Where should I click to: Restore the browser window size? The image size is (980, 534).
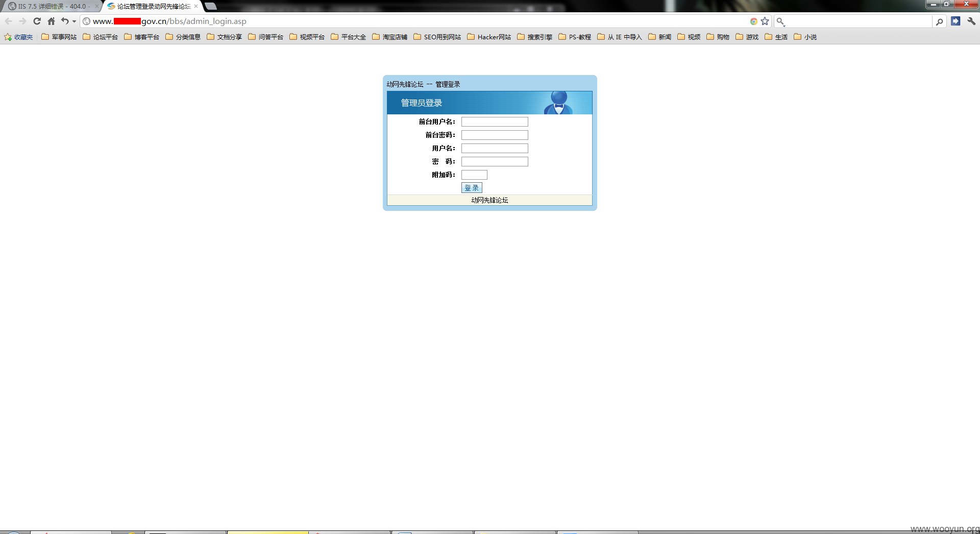point(946,4)
